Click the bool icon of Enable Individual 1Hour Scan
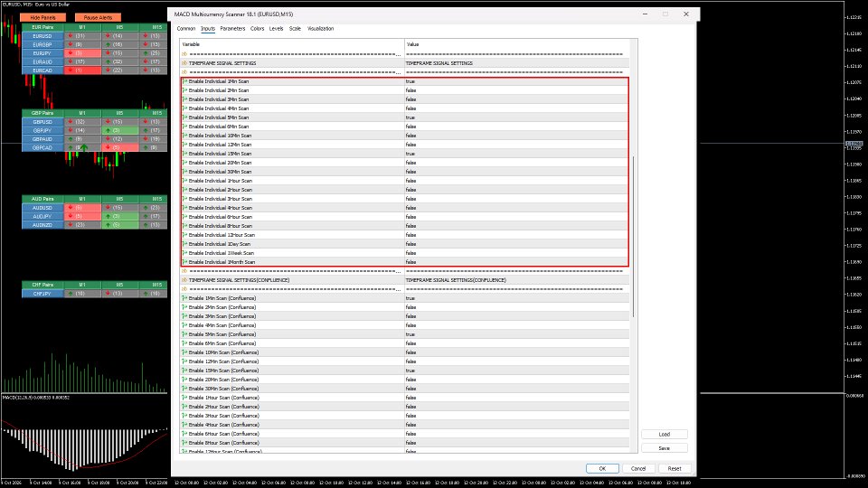The width and height of the screenshot is (868, 488). 184,181
